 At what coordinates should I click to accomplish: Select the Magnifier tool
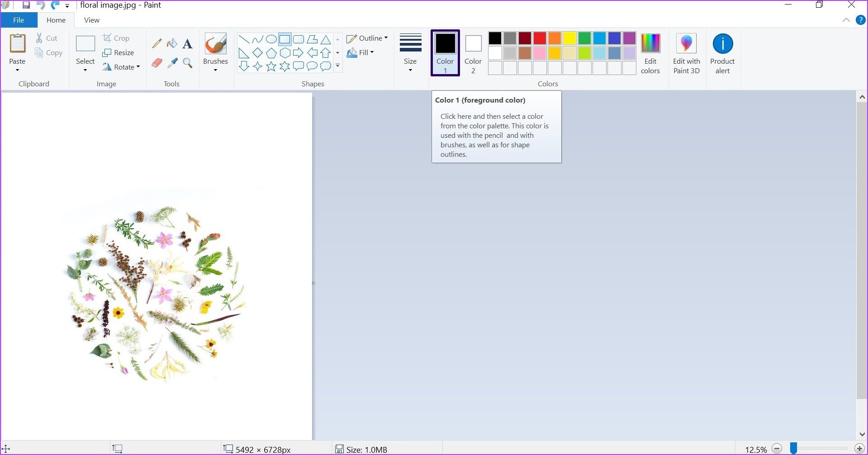[187, 63]
